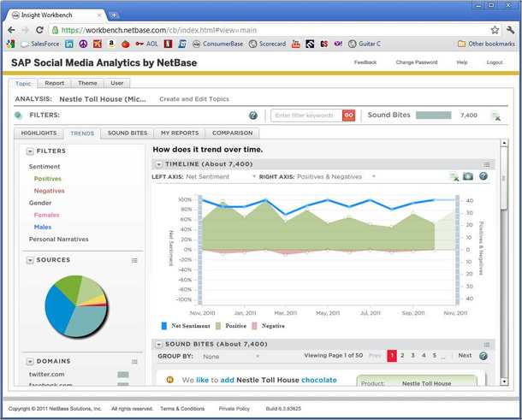Image resolution: width=522 pixels, height=420 pixels.
Task: Switch to the User tab
Action: click(x=117, y=83)
